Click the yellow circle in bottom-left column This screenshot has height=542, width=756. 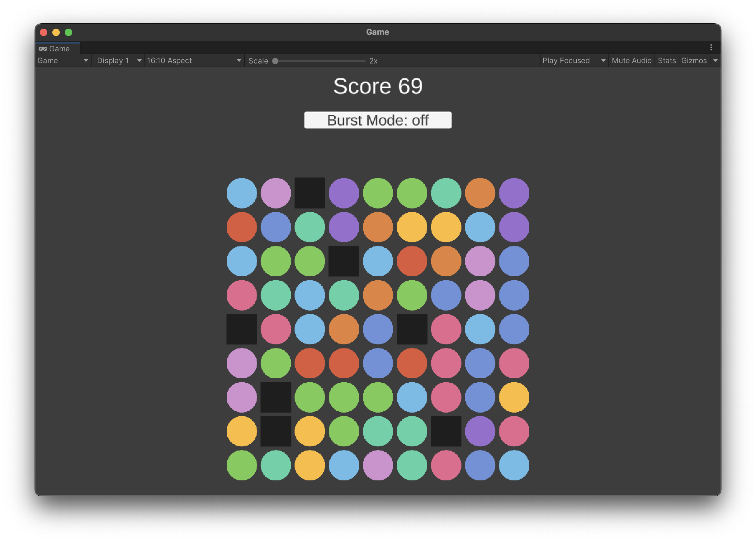(x=242, y=431)
